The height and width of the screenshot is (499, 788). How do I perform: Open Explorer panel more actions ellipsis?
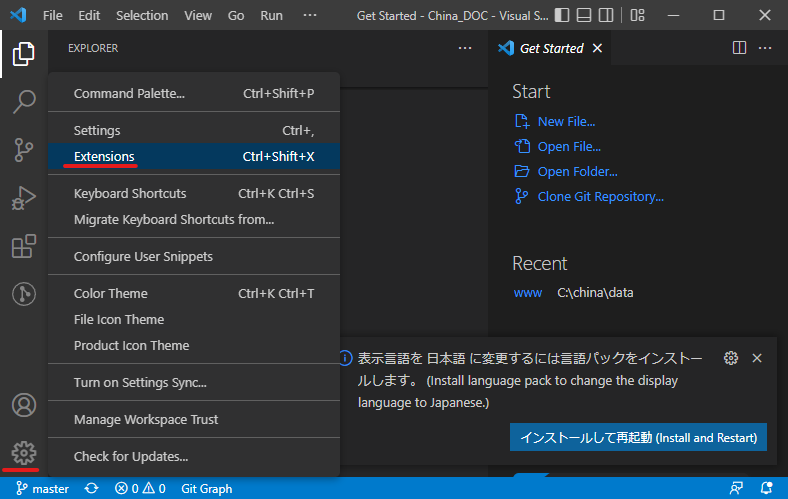465,48
